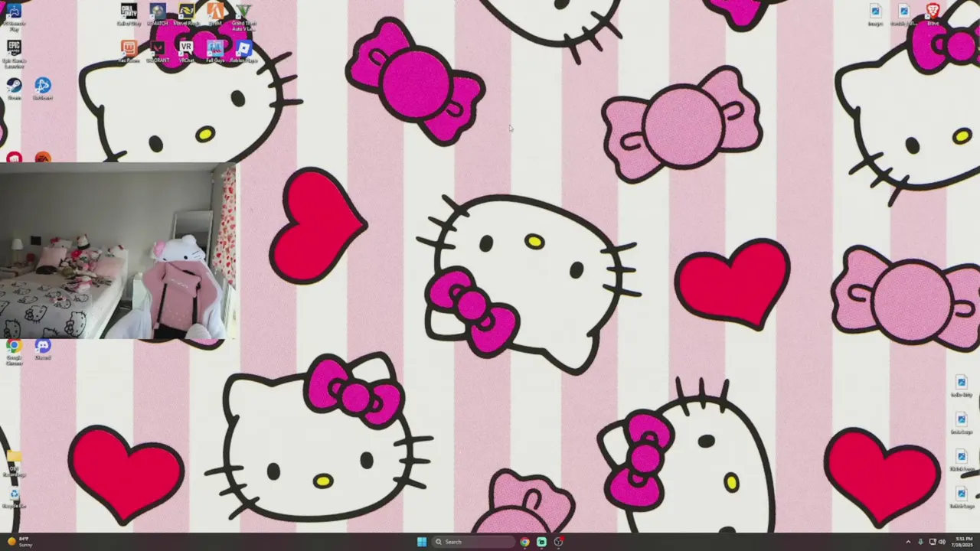The image size is (980, 551).
Task: Open the Call of Duty desktop shortcut
Action: (129, 14)
